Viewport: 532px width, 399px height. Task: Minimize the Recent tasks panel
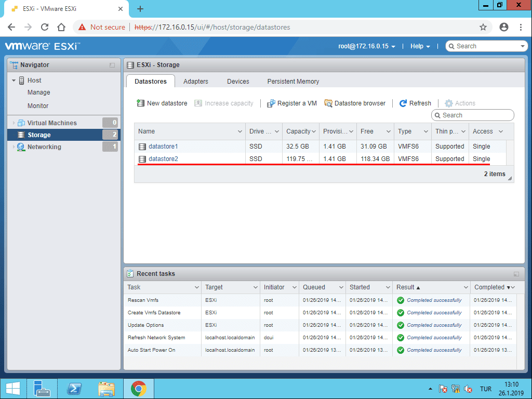516,274
